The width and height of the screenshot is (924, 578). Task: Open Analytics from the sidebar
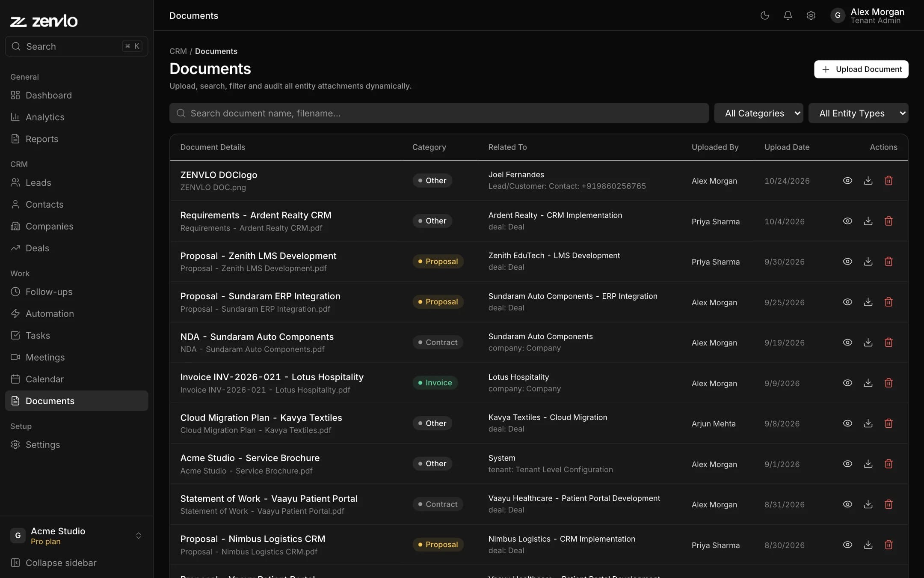pos(77,117)
